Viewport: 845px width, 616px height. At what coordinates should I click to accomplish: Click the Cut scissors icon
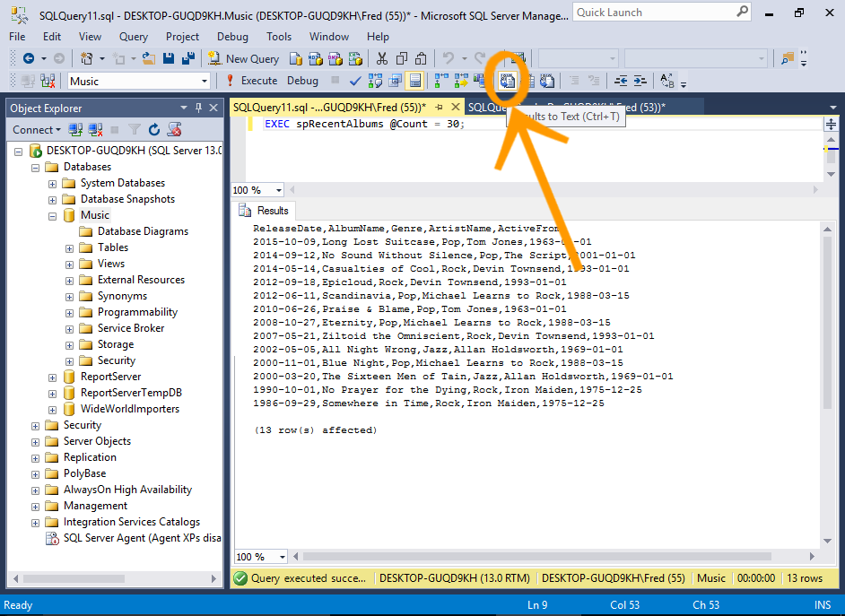tap(382, 58)
